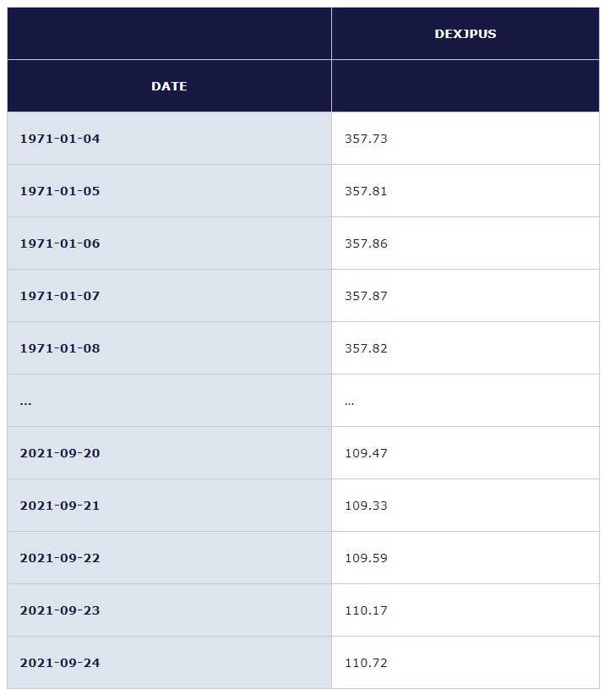
Task: Select the 2021-09-20 date row label
Action: click(x=60, y=453)
